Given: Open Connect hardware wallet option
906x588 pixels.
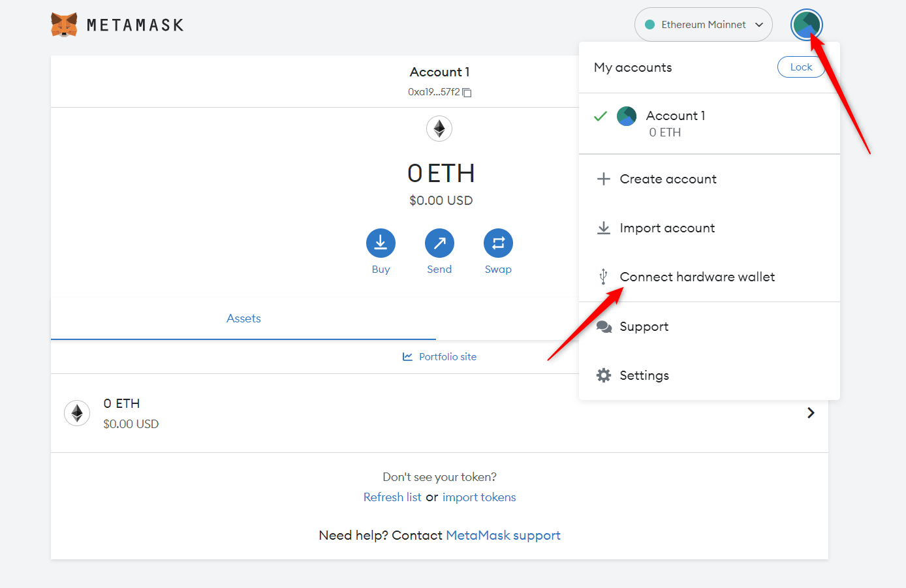Looking at the screenshot, I should pos(697,277).
